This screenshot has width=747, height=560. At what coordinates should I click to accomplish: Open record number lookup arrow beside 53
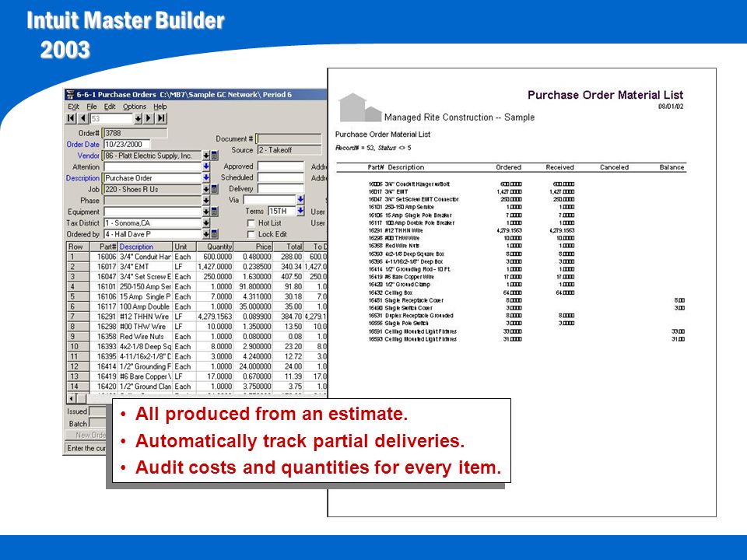tap(138, 118)
